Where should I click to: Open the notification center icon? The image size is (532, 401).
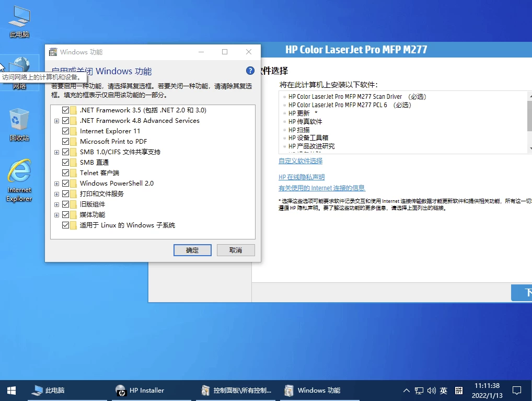pyautogui.click(x=516, y=391)
